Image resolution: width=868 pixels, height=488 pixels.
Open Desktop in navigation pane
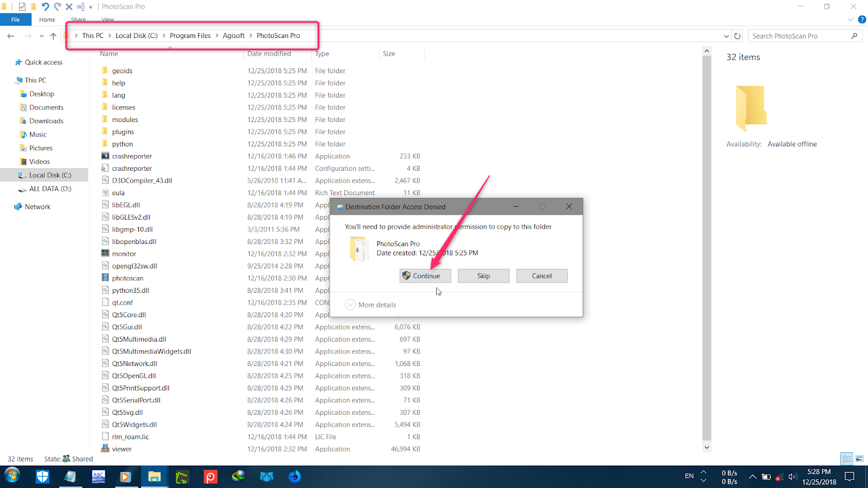click(41, 94)
